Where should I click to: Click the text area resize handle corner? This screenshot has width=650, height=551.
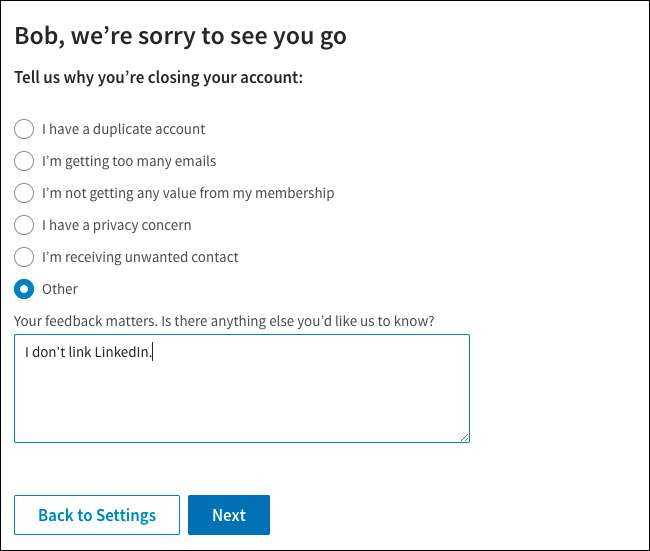[465, 437]
